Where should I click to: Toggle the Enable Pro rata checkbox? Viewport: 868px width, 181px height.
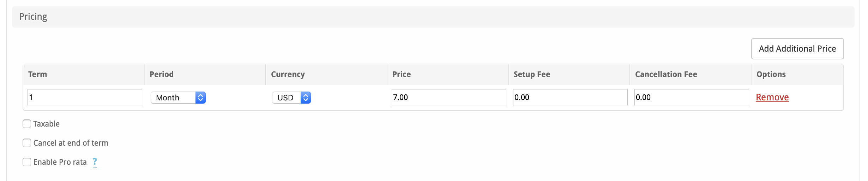click(x=27, y=162)
